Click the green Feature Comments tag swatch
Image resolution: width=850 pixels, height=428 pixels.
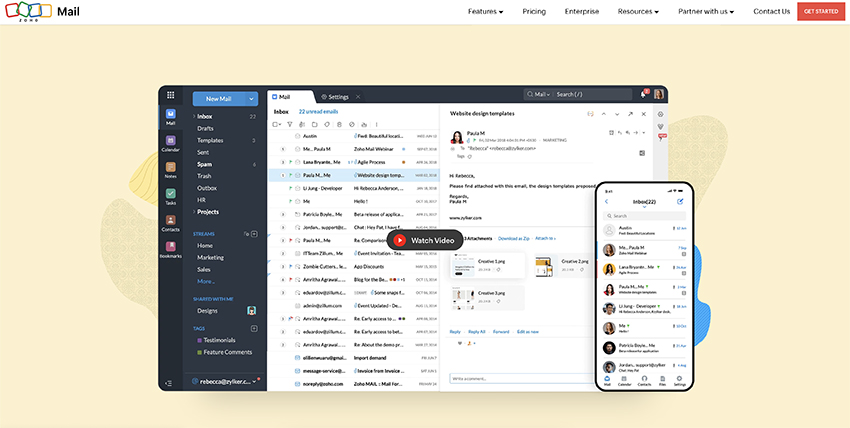[199, 352]
